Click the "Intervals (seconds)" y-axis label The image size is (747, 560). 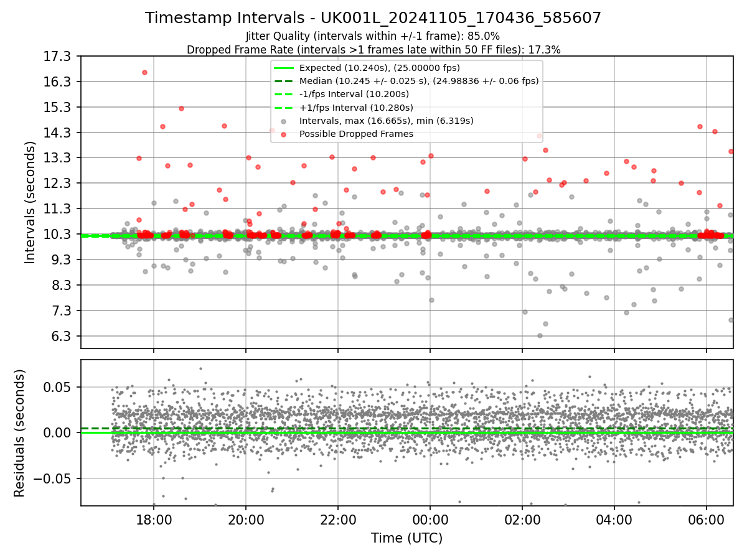(x=31, y=202)
